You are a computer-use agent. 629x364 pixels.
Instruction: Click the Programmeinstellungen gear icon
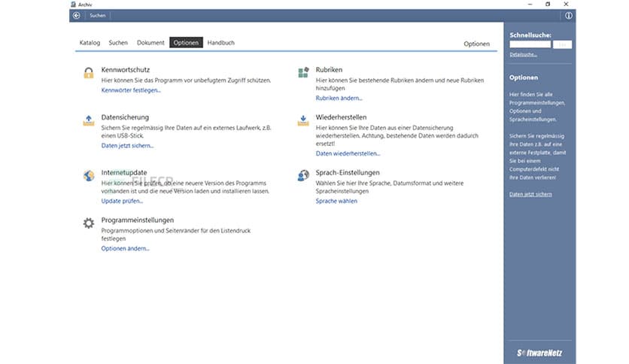[89, 223]
